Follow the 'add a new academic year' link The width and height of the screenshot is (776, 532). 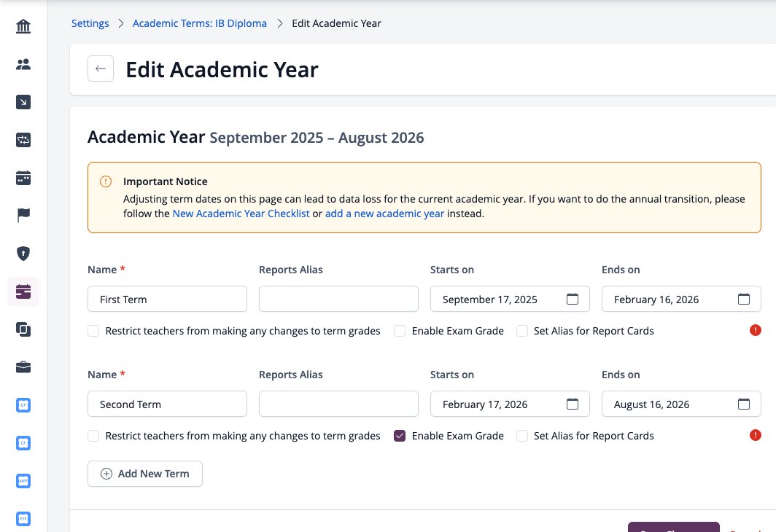384,214
